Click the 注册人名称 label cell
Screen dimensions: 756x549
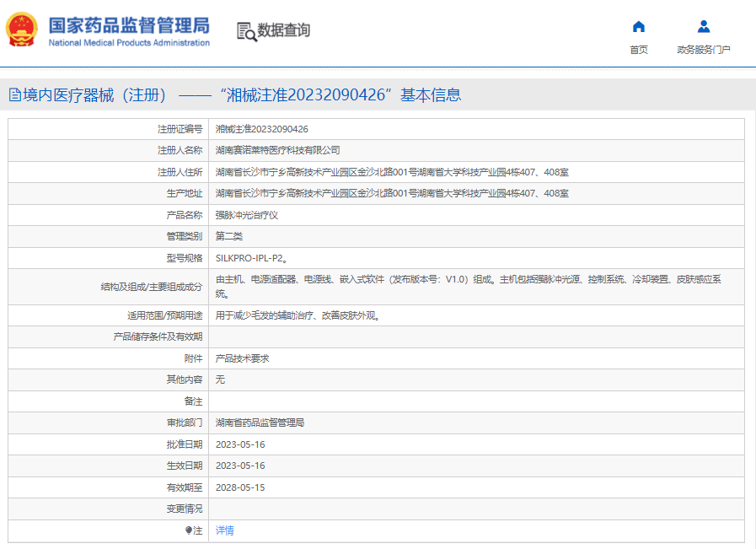pyautogui.click(x=108, y=150)
